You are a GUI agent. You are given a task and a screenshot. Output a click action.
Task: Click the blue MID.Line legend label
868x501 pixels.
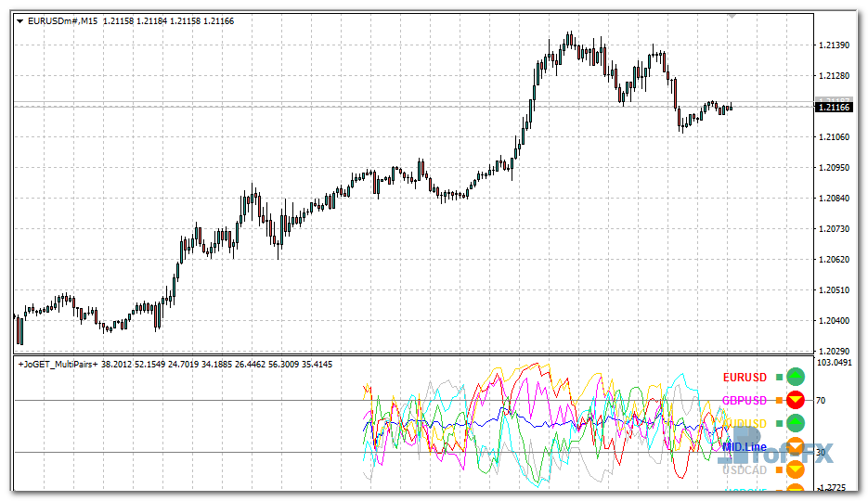pyautogui.click(x=745, y=447)
